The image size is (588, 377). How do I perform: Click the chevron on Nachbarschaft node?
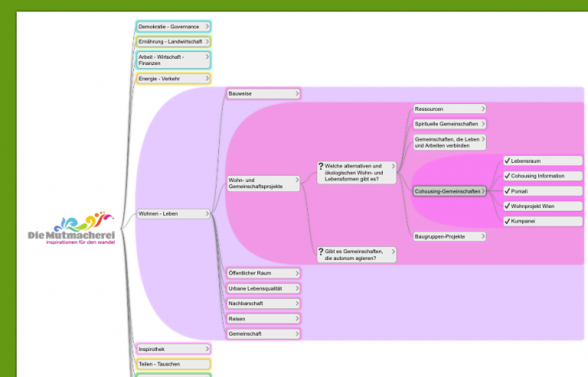[x=296, y=303]
